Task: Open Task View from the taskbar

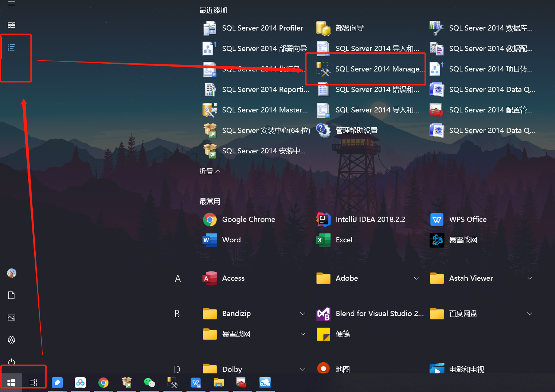Action: (34, 382)
